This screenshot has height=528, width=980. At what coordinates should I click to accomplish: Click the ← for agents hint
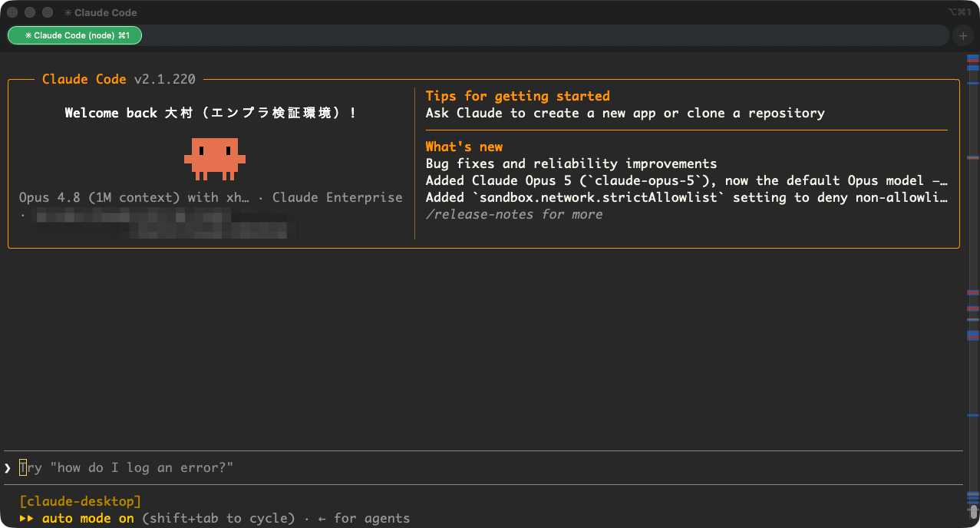(365, 518)
